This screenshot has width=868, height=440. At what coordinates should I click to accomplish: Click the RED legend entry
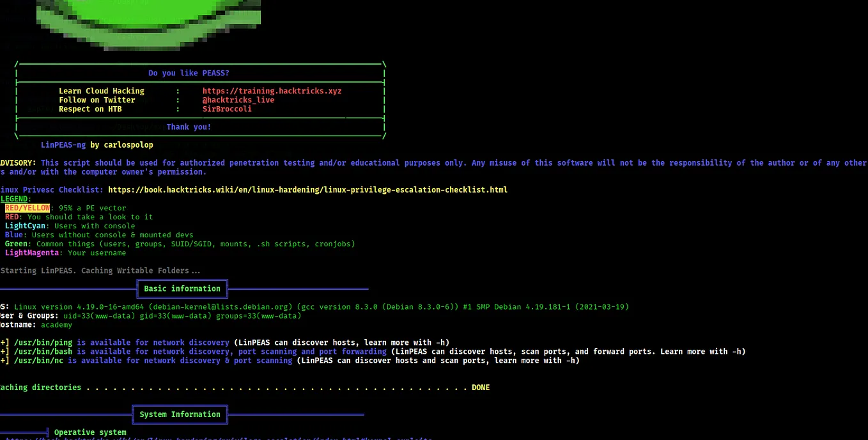[12, 217]
